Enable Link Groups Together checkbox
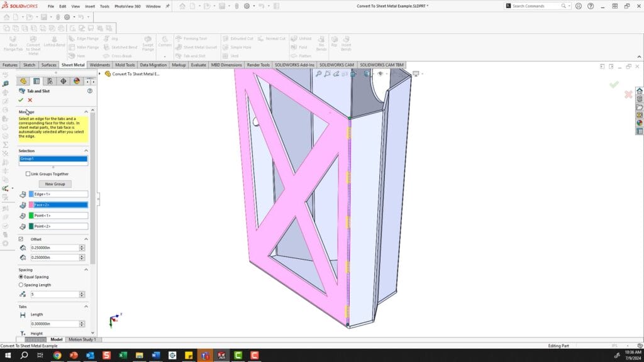Screen dimensions: 644x362 click(x=28, y=174)
